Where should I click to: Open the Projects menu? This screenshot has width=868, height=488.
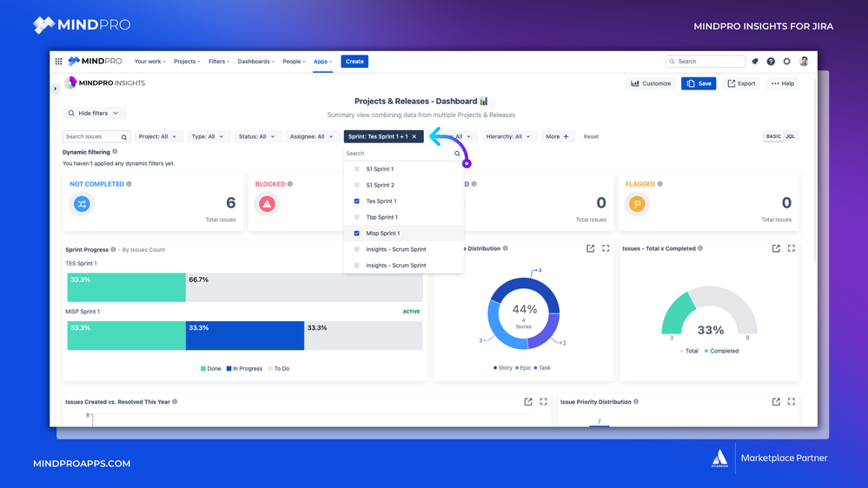(187, 62)
